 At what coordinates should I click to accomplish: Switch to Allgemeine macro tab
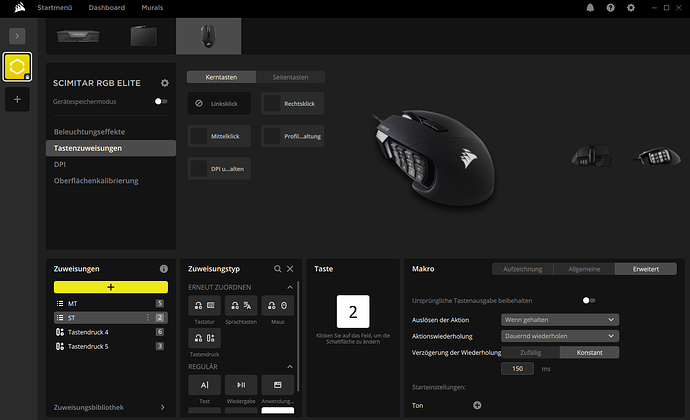click(x=584, y=269)
